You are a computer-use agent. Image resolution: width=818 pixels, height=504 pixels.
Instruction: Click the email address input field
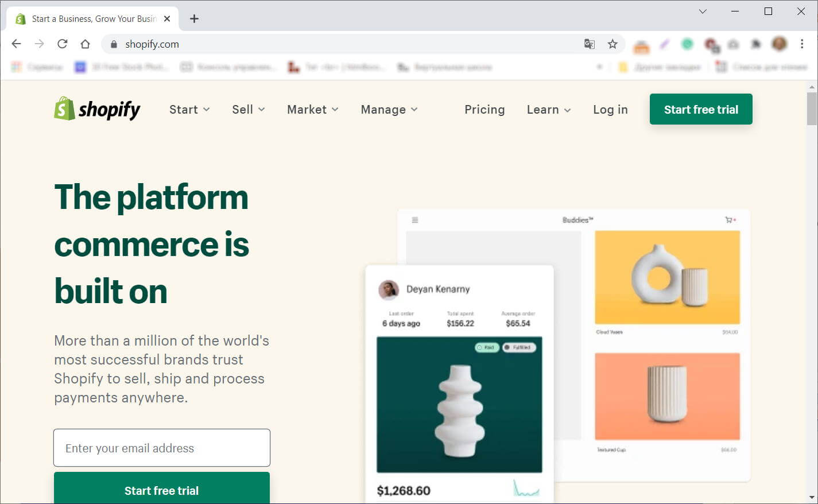[x=162, y=448]
